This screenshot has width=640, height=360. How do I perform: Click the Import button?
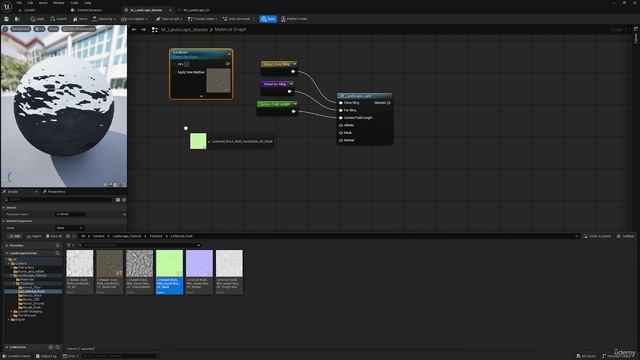(x=34, y=236)
